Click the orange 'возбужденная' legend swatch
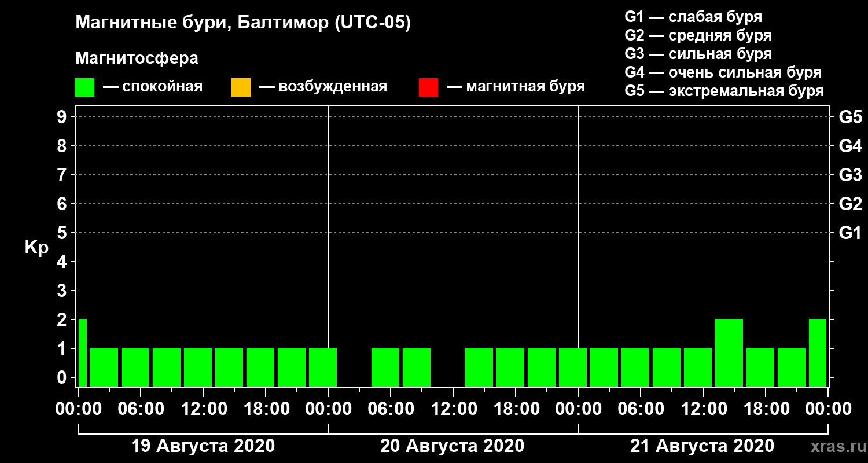 [241, 87]
